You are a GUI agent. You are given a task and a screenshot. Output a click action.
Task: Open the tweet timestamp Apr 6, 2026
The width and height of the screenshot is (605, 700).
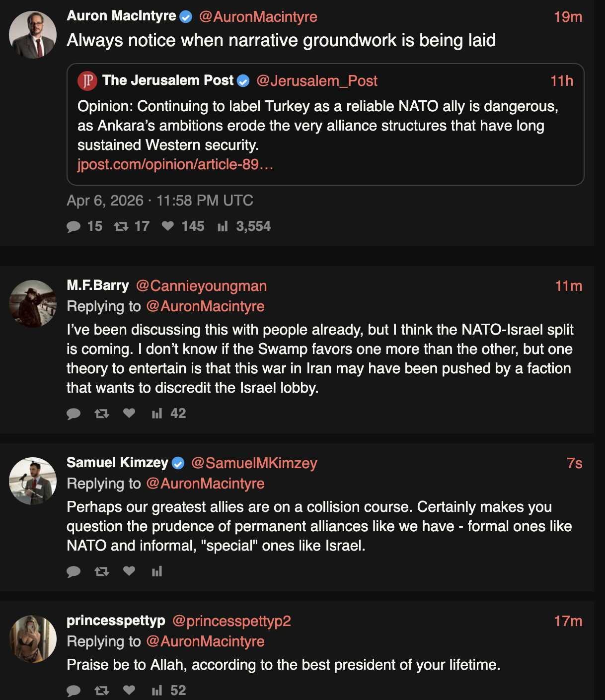160,201
